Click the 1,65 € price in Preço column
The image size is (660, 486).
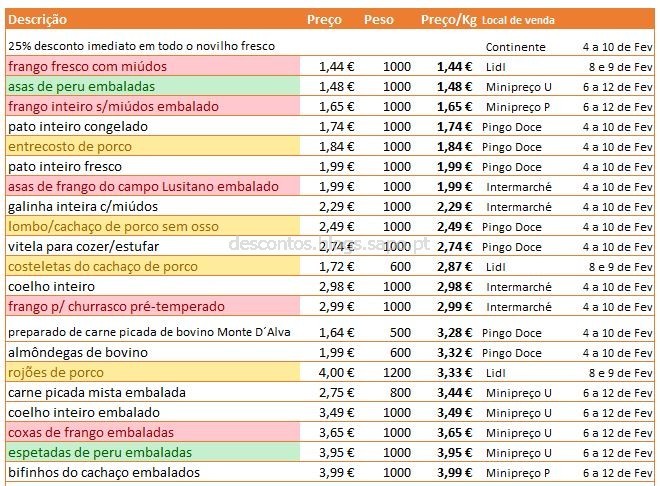[336, 106]
